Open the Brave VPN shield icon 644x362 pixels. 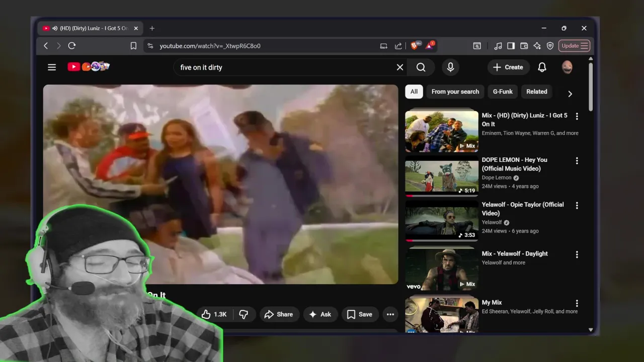(x=550, y=46)
